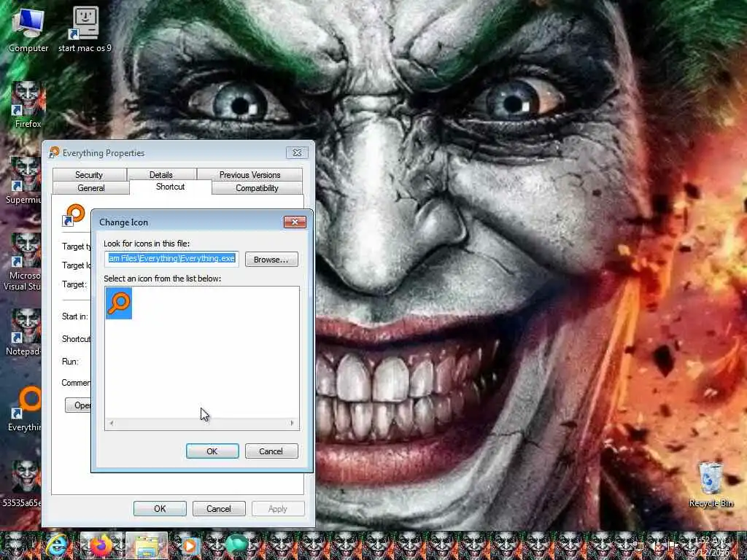Switch to the Compatibility tab
The width and height of the screenshot is (747, 560).
pyautogui.click(x=257, y=188)
